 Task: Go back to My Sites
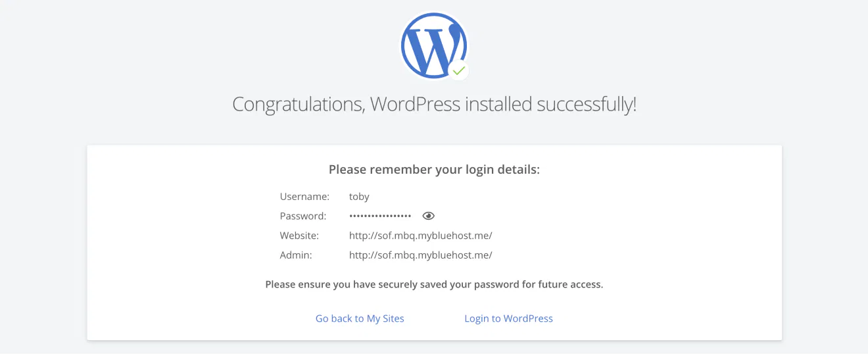click(x=360, y=318)
